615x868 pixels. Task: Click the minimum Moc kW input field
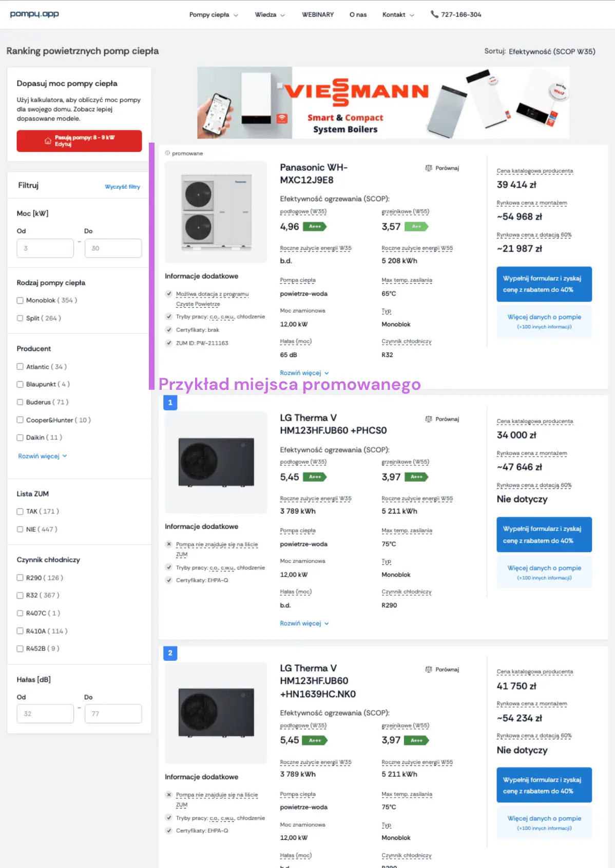[x=45, y=248]
